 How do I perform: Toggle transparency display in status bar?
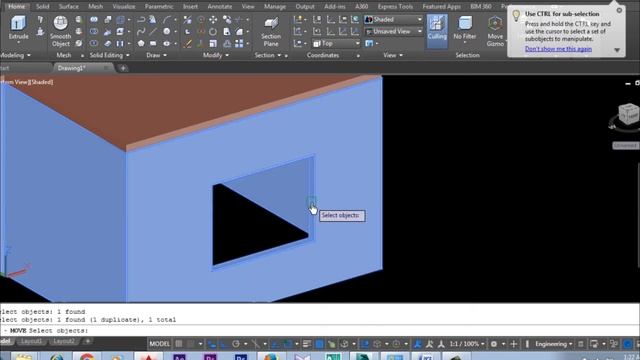coord(319,344)
